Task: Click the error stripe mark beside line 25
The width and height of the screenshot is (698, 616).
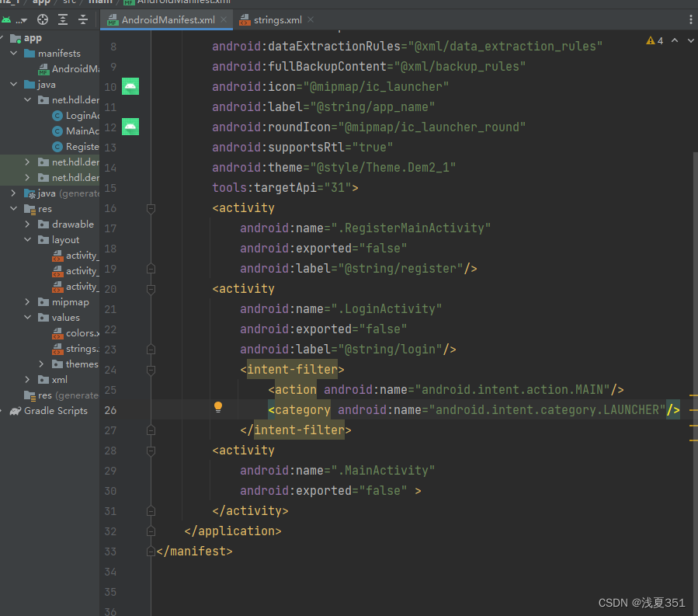Action: 693,395
